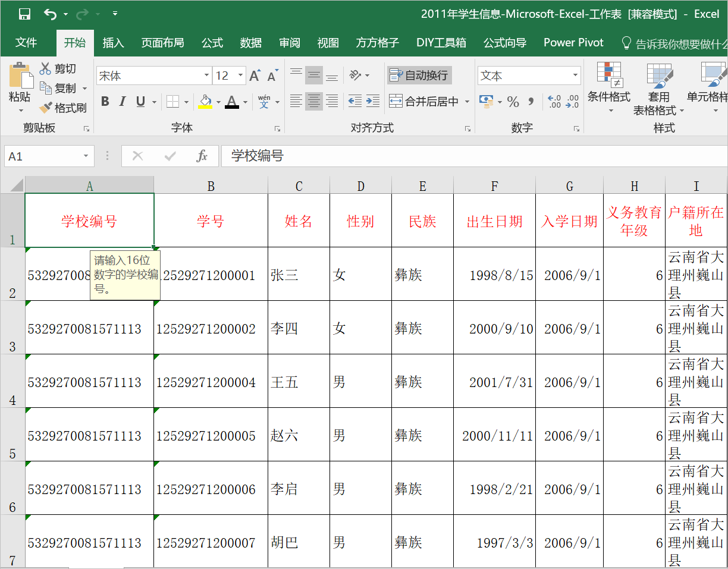The height and width of the screenshot is (569, 728).
Task: Click the decrease decimal icon
Action: pos(572,102)
